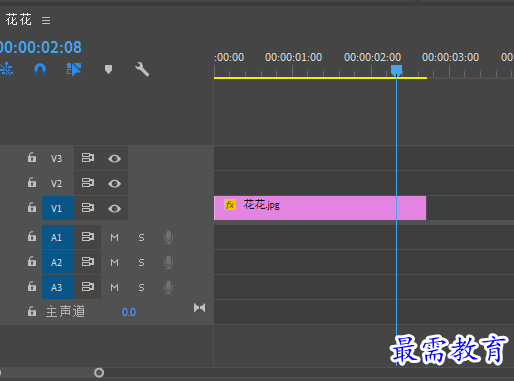This screenshot has height=381, width=514.
Task: Toggle sync lock for A1 track
Action: (88, 237)
